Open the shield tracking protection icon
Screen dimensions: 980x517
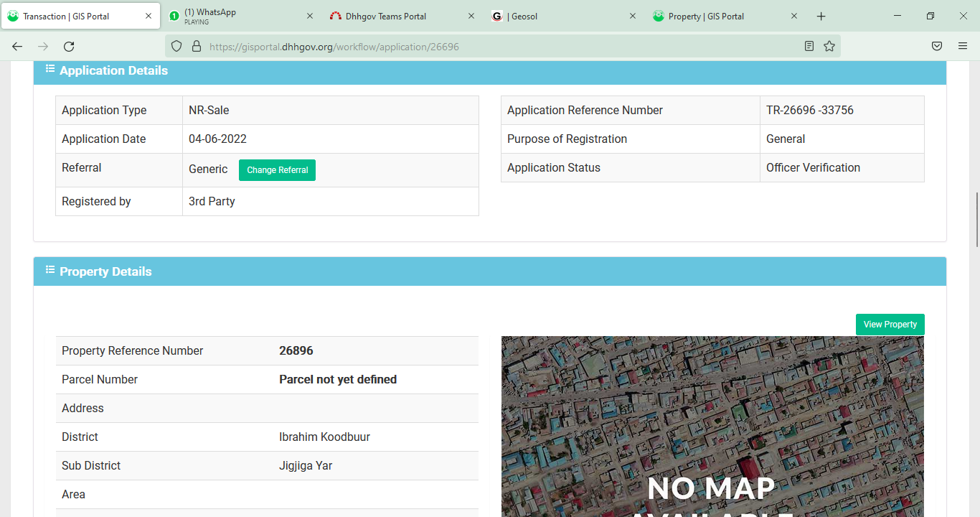(176, 46)
